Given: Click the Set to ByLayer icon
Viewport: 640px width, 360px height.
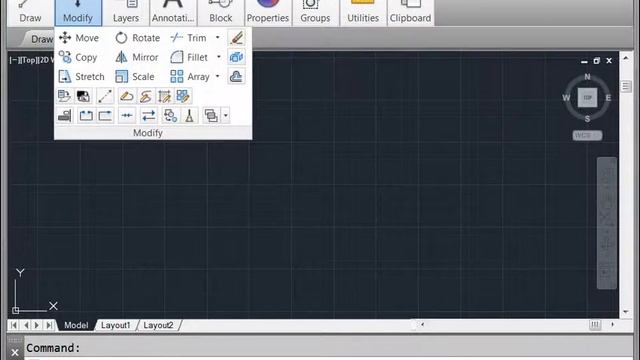Looking at the screenshot, I should (x=64, y=96).
